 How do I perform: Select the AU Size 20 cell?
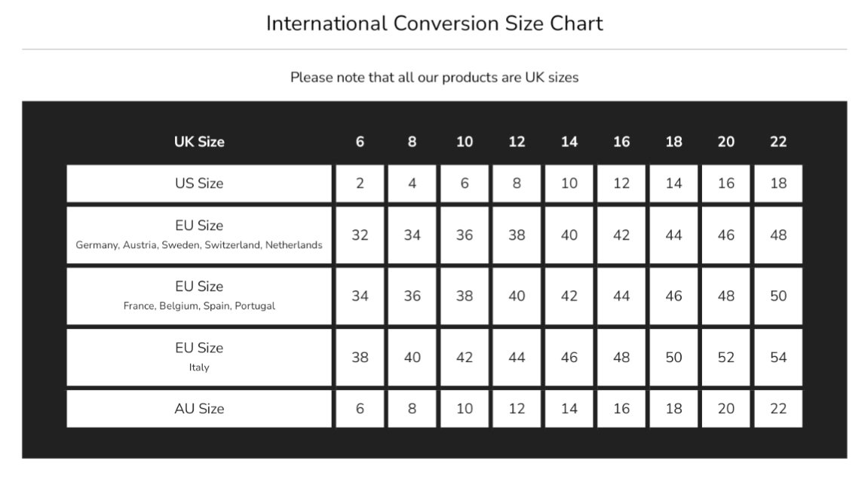click(726, 409)
